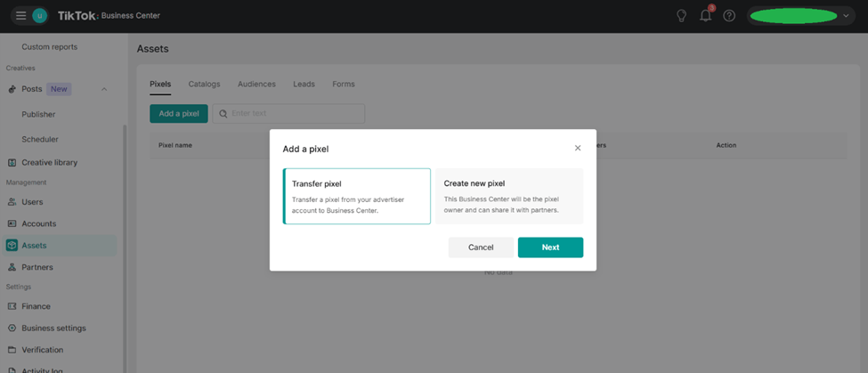868x373 pixels.
Task: Close the Add a pixel dialog
Action: 578,149
